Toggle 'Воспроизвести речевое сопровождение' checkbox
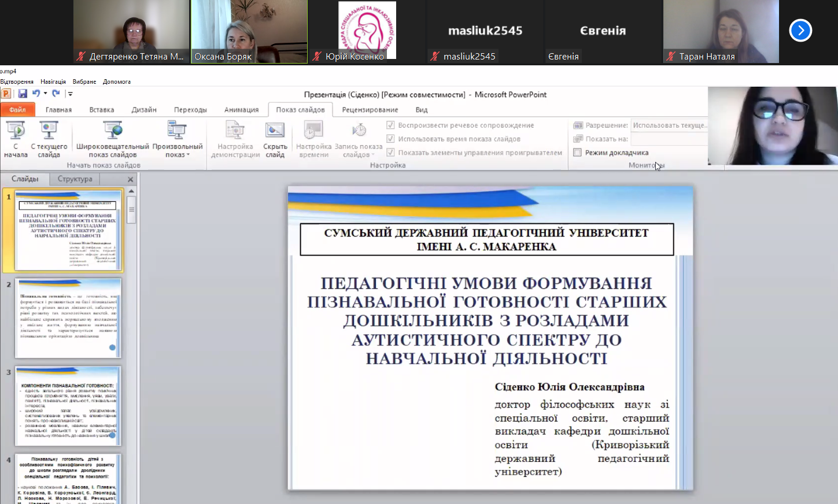Viewport: 838px width, 504px height. point(390,125)
